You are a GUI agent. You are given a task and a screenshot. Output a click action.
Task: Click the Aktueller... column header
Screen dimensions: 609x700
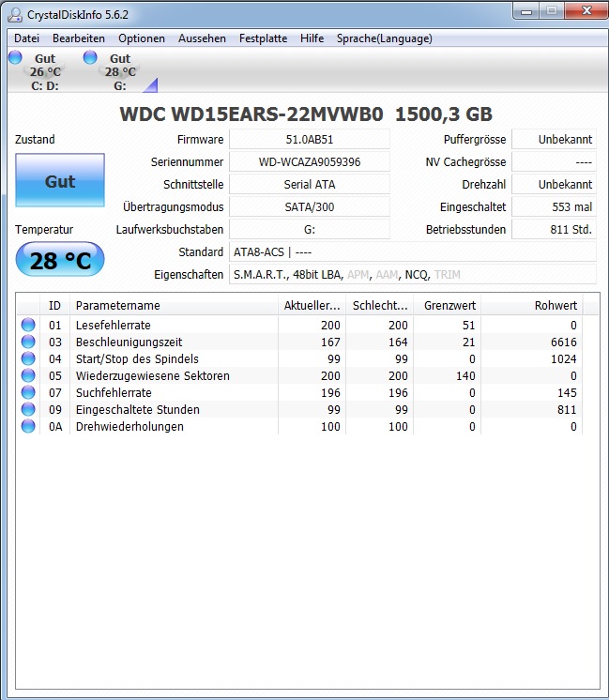(x=312, y=305)
